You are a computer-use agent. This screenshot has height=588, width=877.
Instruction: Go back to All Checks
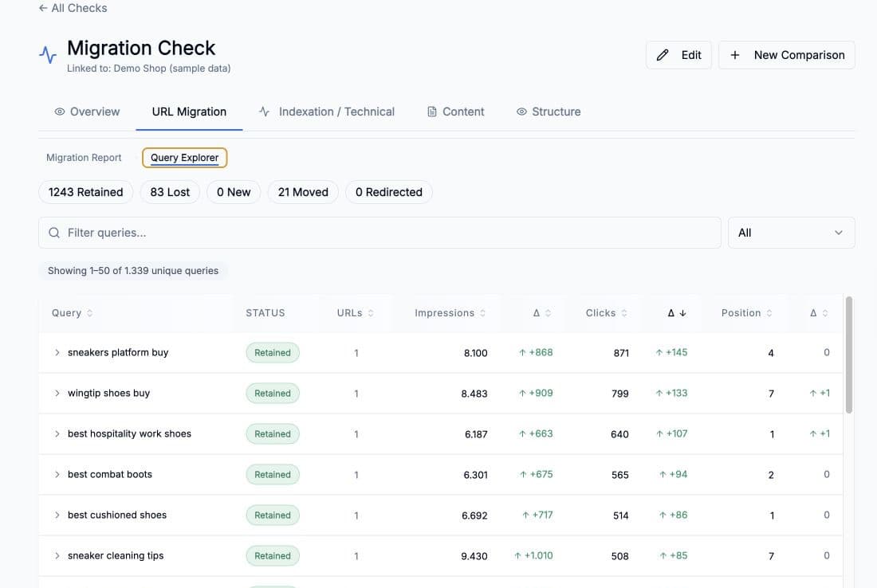73,8
